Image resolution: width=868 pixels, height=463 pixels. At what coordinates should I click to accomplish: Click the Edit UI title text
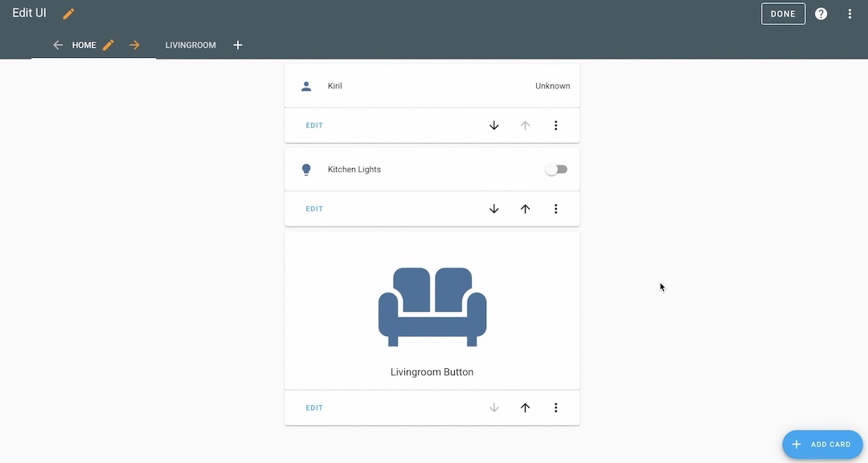point(30,14)
